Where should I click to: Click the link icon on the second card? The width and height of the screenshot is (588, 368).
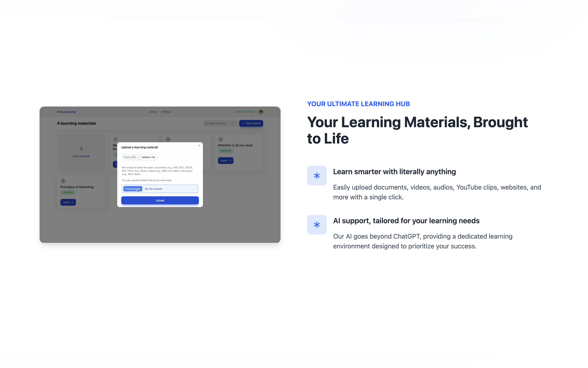coord(116,139)
